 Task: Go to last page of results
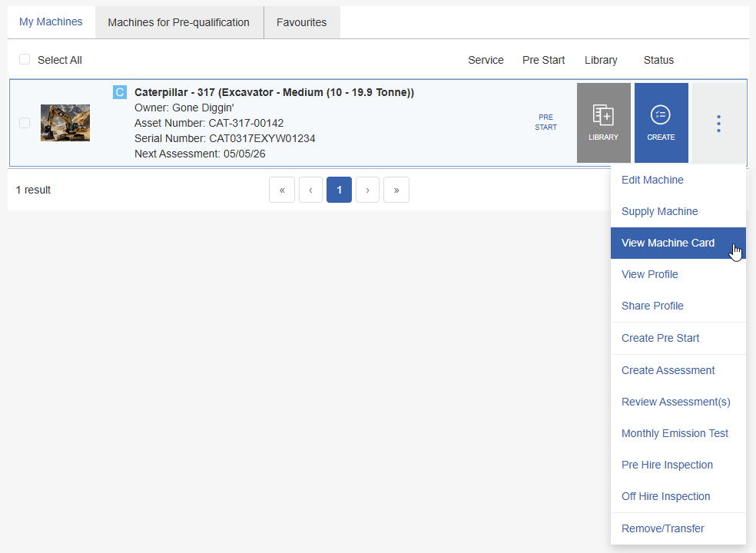396,190
